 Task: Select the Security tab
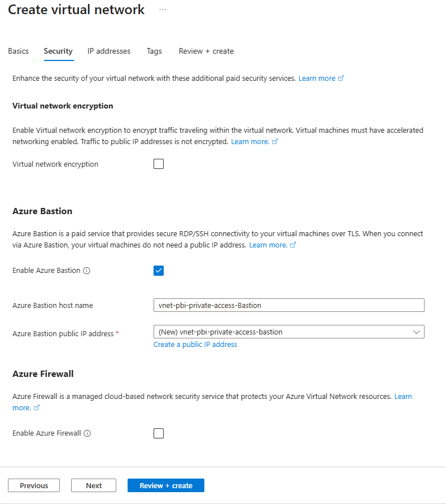[58, 51]
